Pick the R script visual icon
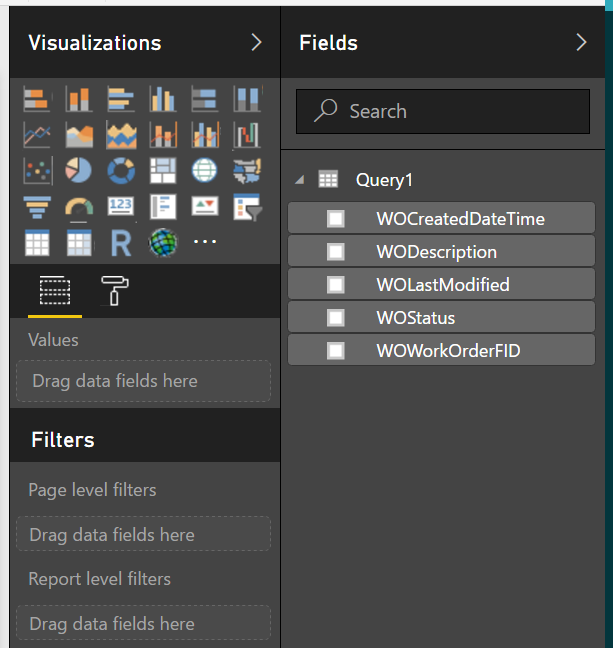The height and width of the screenshot is (648, 613). 121,243
